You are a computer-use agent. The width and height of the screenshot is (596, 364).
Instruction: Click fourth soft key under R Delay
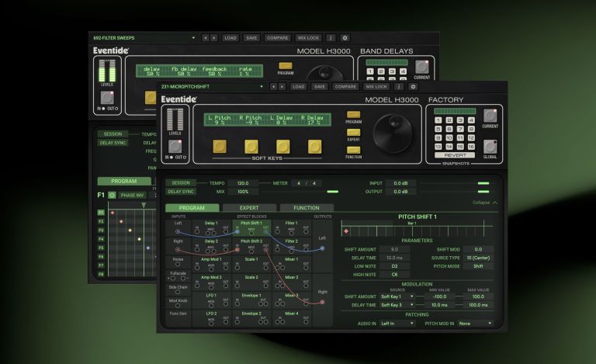coord(314,147)
